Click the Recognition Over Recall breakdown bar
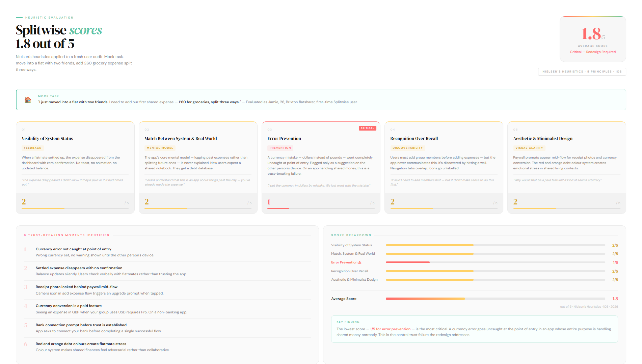The height and width of the screenshot is (364, 642). (x=495, y=271)
